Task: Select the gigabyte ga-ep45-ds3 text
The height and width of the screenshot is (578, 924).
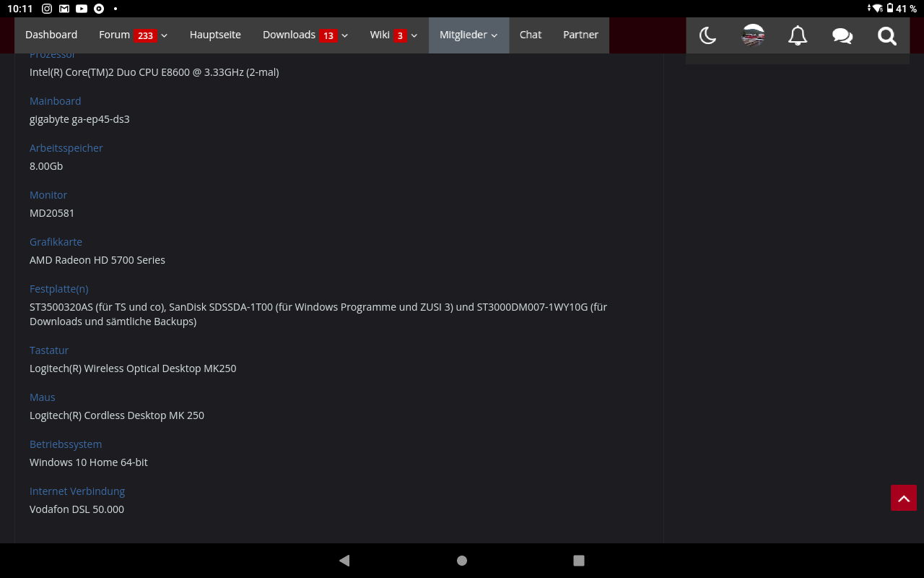Action: 79,119
